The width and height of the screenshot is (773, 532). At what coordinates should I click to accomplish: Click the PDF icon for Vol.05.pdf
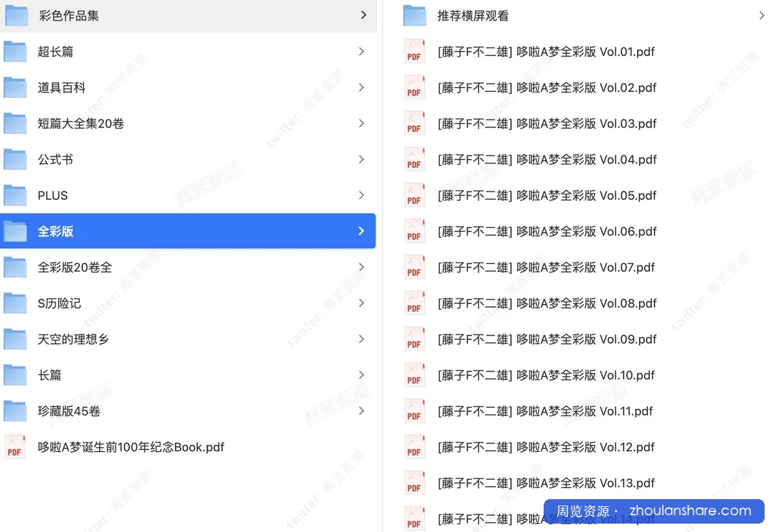point(414,196)
